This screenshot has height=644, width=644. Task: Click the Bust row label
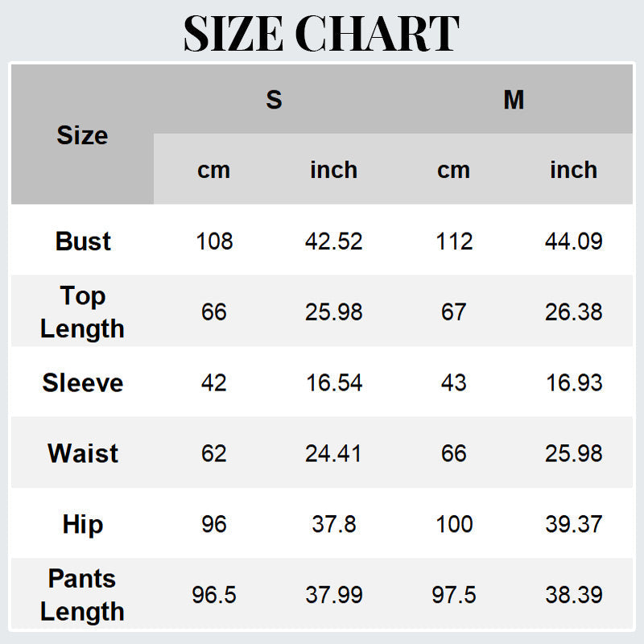click(x=83, y=241)
